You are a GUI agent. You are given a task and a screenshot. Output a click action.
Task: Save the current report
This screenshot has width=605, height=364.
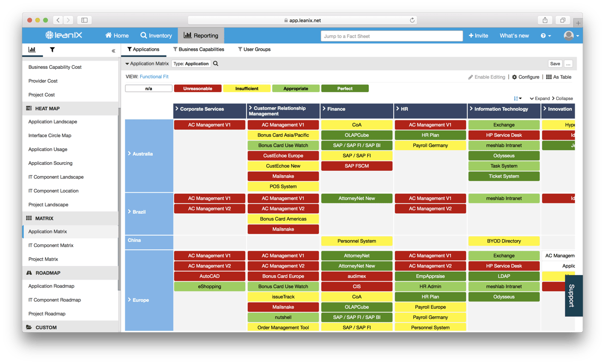(555, 63)
